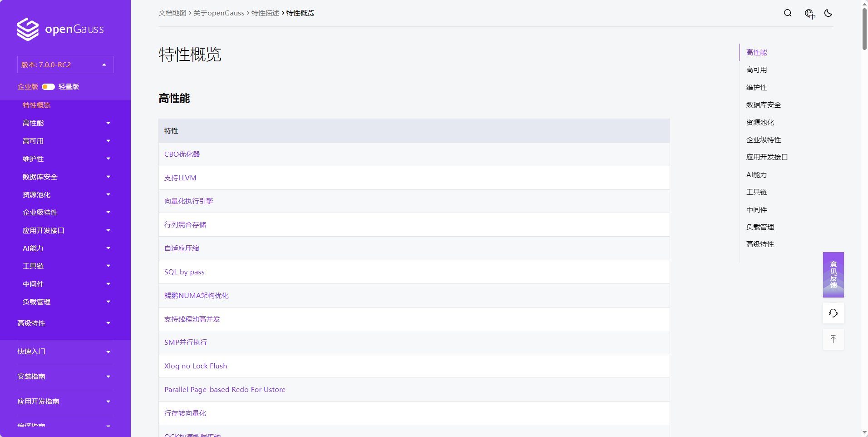Click 文档地图 in breadcrumb

(173, 13)
